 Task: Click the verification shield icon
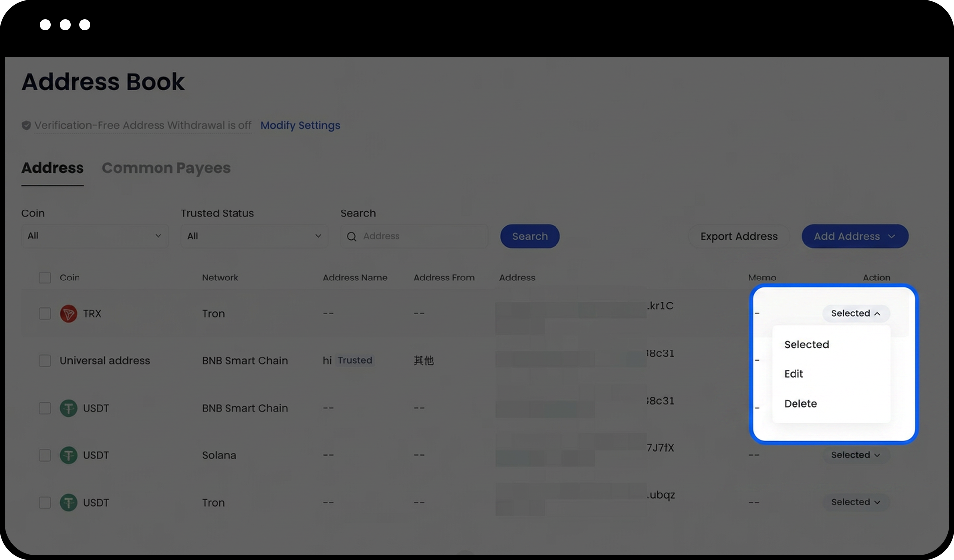26,126
